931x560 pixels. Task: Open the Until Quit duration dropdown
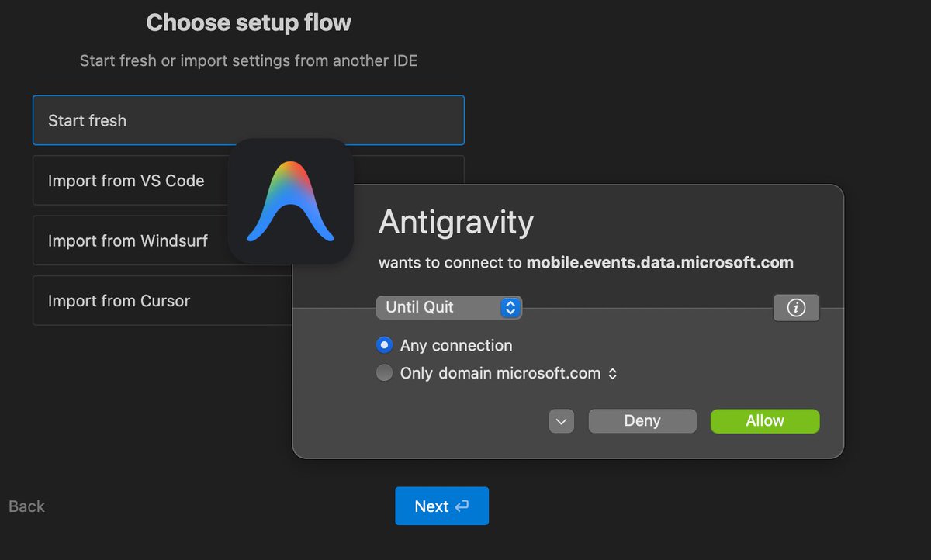448,307
